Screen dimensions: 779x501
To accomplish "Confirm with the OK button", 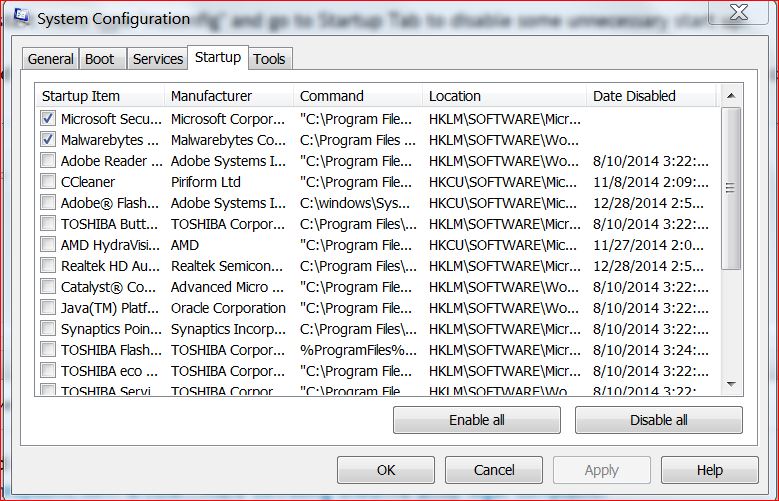I will [x=386, y=470].
